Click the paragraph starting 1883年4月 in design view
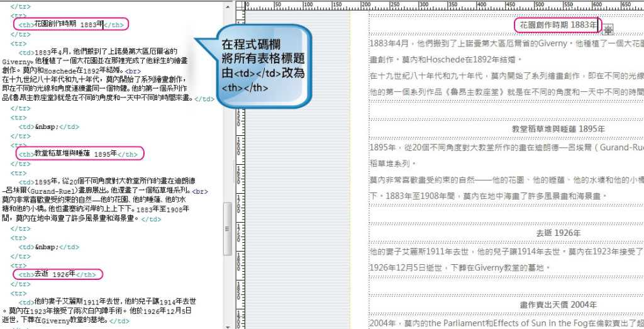The image size is (644, 329). coord(503,44)
